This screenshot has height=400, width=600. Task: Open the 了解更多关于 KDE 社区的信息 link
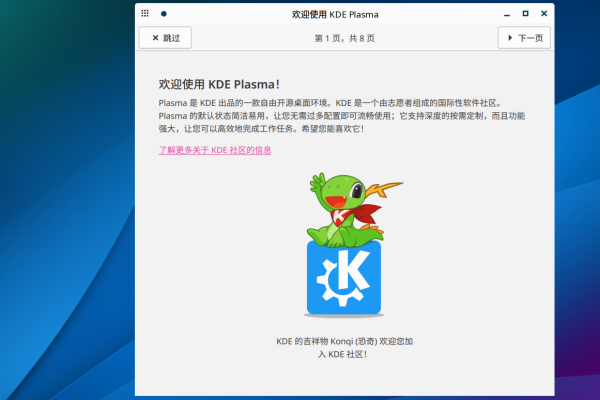click(x=215, y=150)
